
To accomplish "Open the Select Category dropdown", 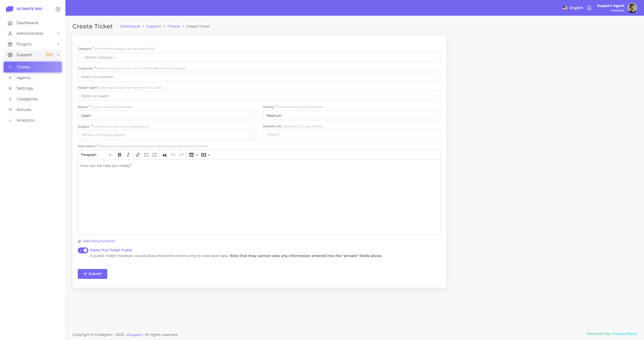I will coord(259,57).
